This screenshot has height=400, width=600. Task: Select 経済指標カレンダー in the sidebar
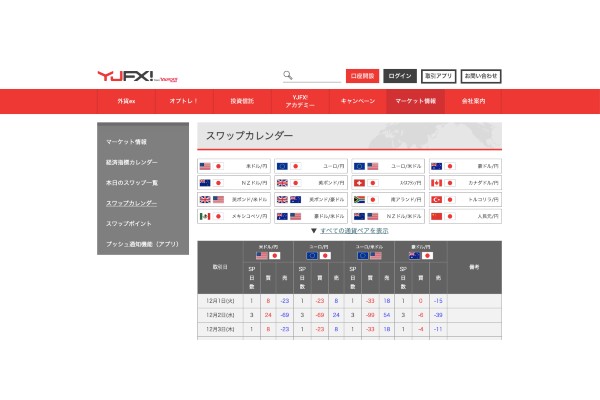pos(132,162)
